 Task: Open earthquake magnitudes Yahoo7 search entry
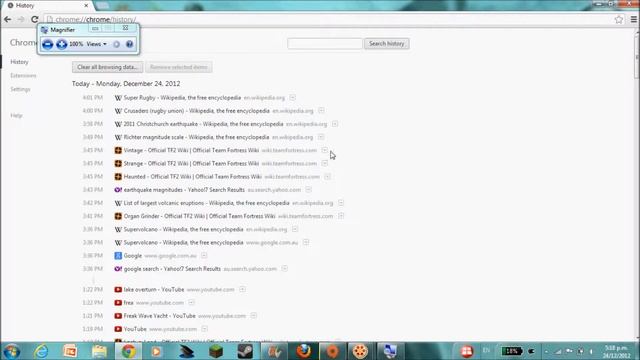coord(184,190)
